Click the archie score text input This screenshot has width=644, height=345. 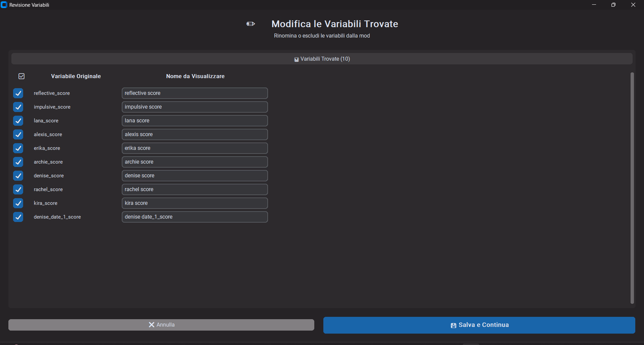195,162
